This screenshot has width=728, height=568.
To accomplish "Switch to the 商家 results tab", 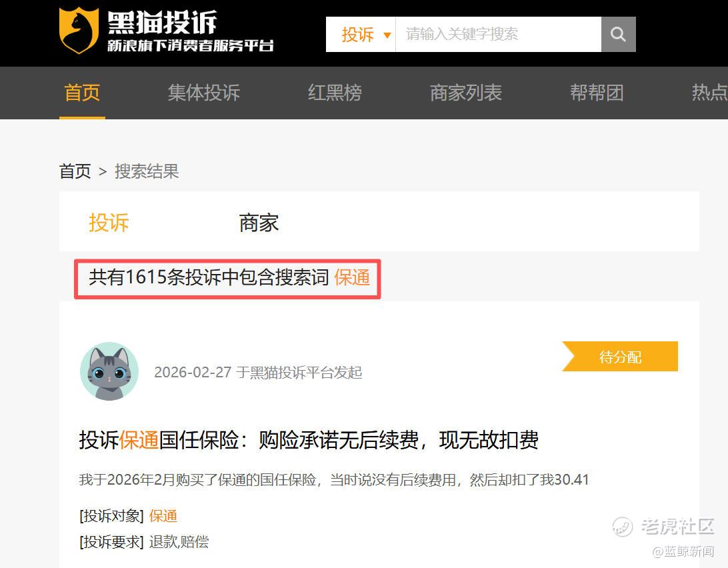I will coord(259,223).
